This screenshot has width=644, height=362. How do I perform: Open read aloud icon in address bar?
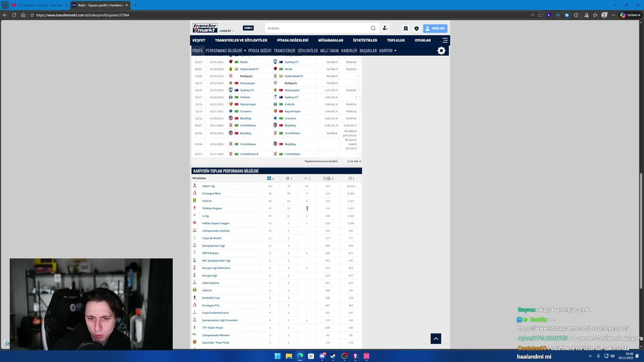[532, 15]
